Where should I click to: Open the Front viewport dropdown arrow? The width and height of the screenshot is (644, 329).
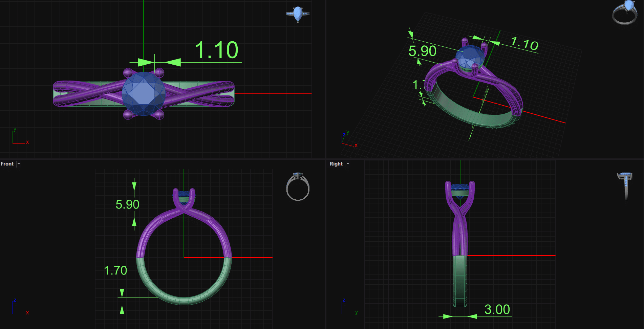(x=19, y=164)
